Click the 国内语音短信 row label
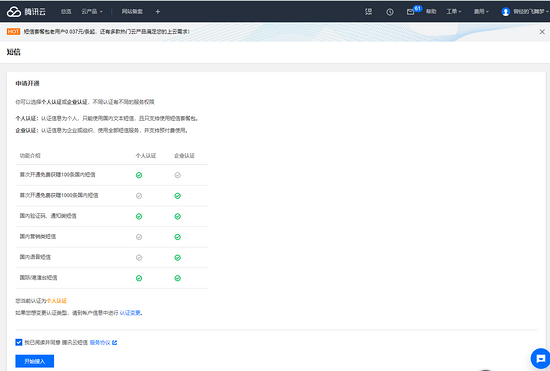Image resolution: width=550 pixels, height=371 pixels. 35,257
